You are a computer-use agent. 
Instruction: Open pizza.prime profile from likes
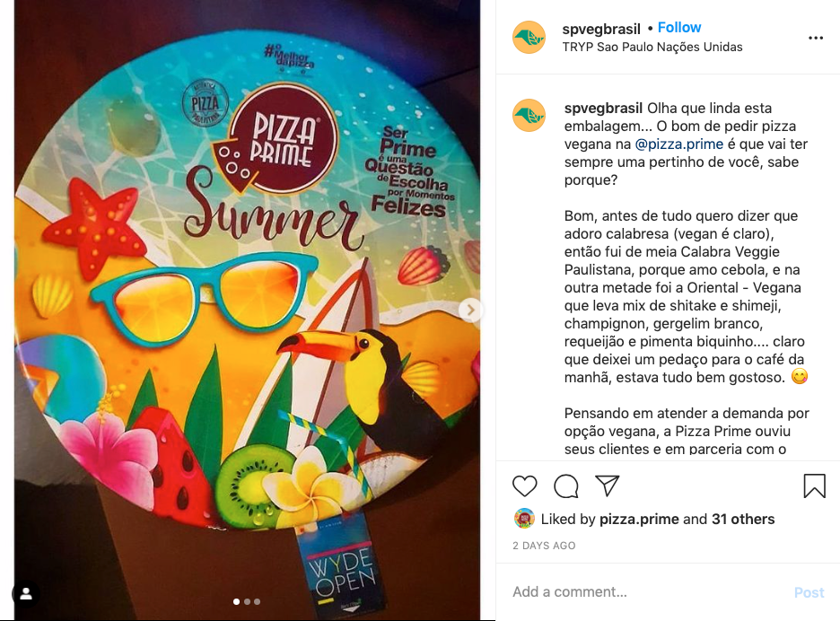point(639,520)
